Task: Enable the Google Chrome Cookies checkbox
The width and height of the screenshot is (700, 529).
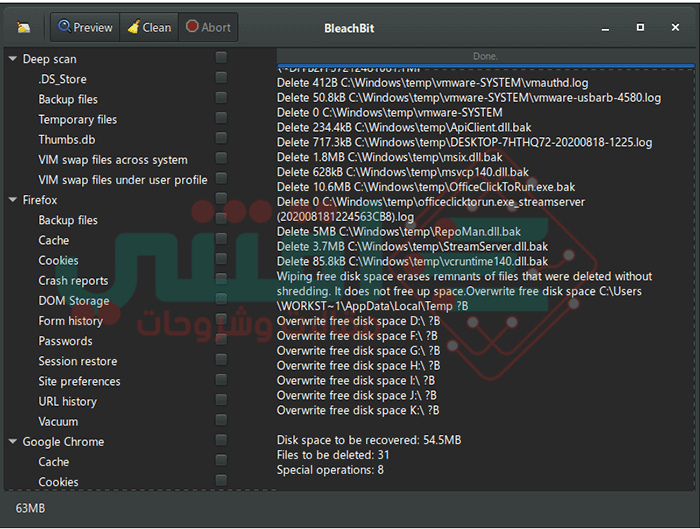Action: [221, 480]
